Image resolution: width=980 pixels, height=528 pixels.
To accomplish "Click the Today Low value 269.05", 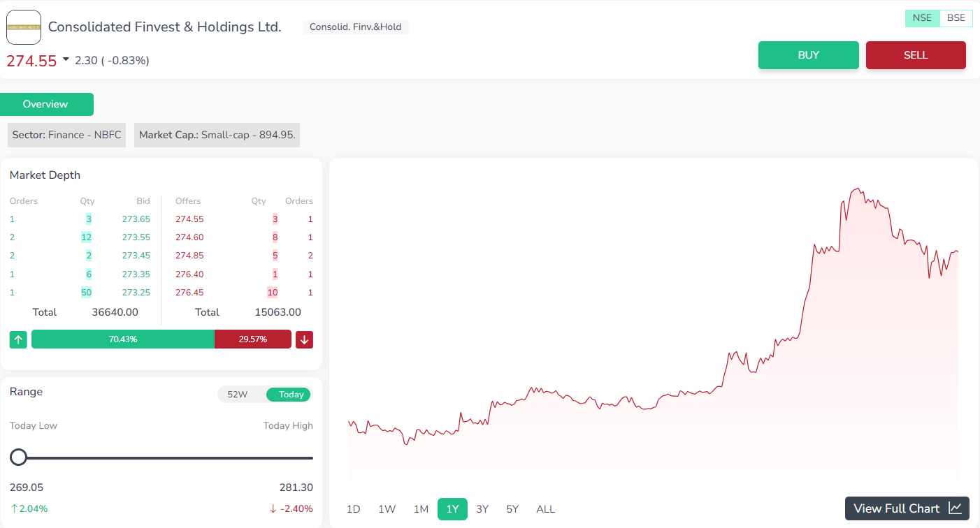I will pyautogui.click(x=27, y=487).
